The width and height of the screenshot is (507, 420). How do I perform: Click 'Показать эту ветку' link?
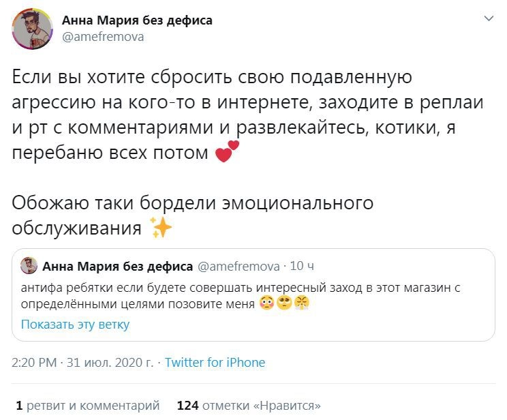75,324
